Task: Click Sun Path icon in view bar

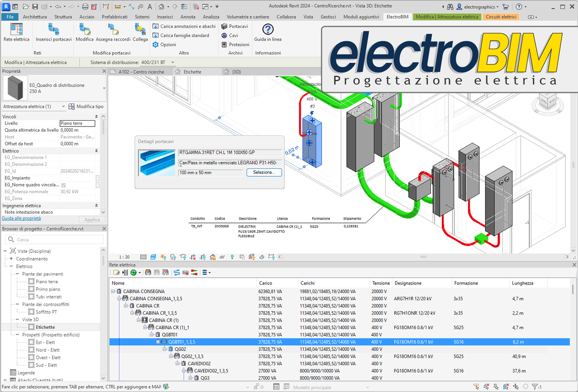Action: point(163,257)
